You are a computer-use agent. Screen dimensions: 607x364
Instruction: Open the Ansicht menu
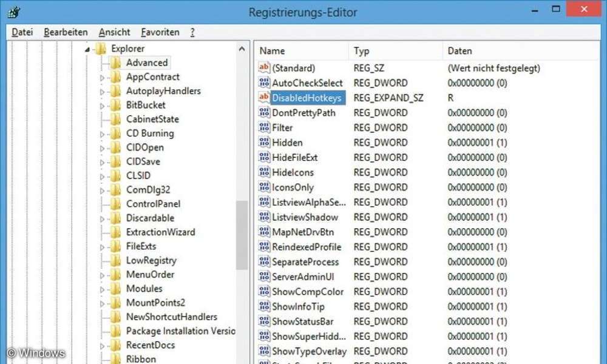[114, 32]
